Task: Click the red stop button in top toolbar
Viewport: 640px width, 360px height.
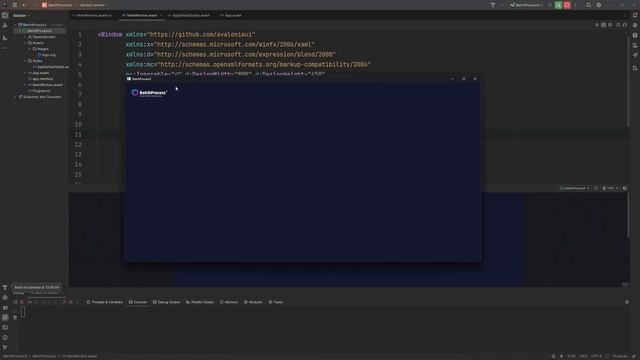Action: point(567,5)
